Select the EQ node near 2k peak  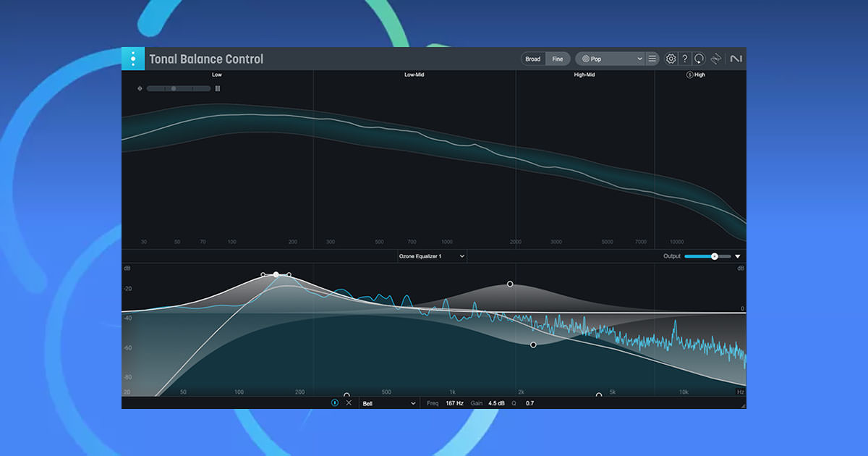pyautogui.click(x=510, y=284)
